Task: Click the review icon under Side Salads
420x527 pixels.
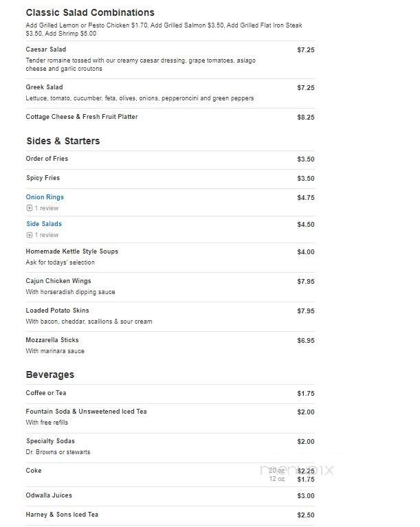Action: click(x=30, y=235)
